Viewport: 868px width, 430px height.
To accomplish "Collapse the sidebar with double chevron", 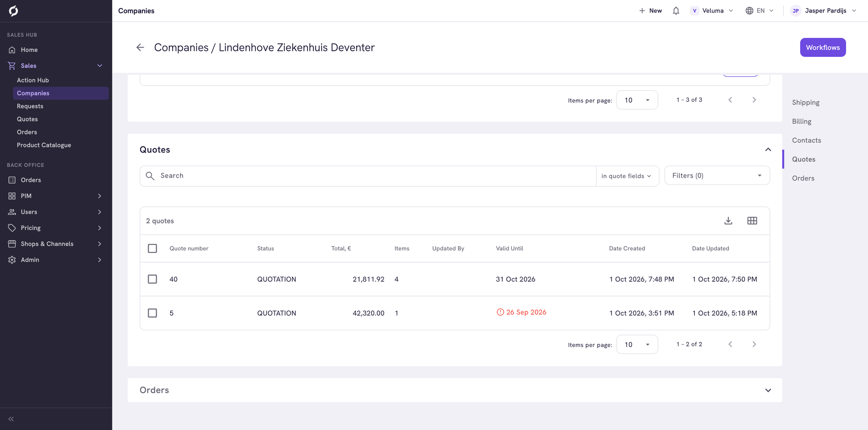I will [11, 419].
